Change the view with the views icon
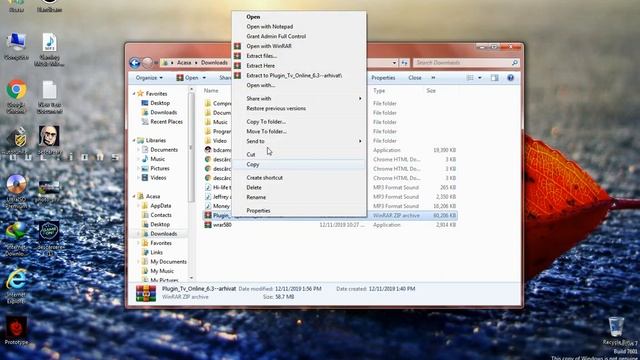The height and width of the screenshot is (360, 640). point(470,78)
